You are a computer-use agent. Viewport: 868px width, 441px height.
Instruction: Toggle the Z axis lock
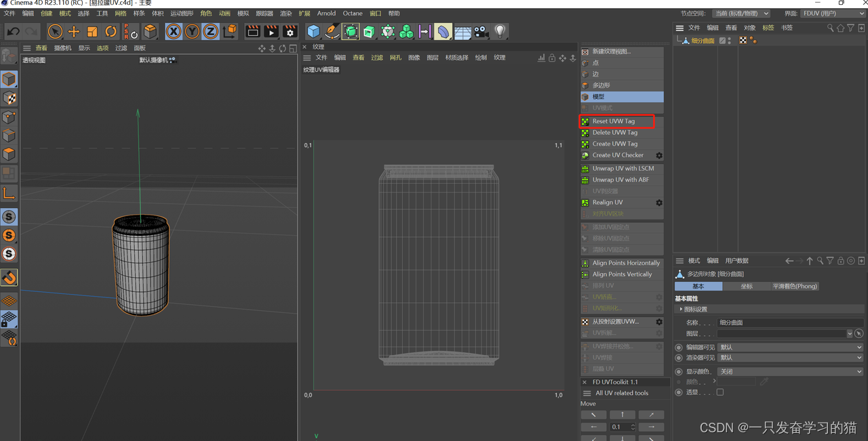coord(211,31)
